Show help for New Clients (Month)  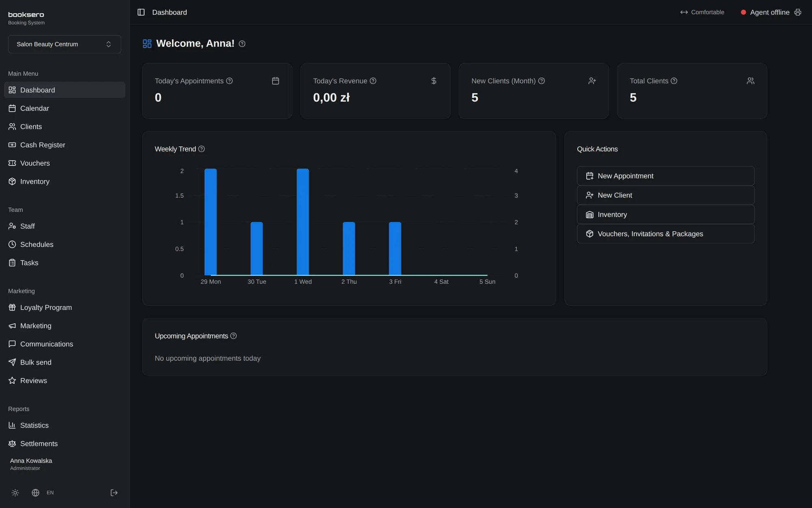[542, 81]
